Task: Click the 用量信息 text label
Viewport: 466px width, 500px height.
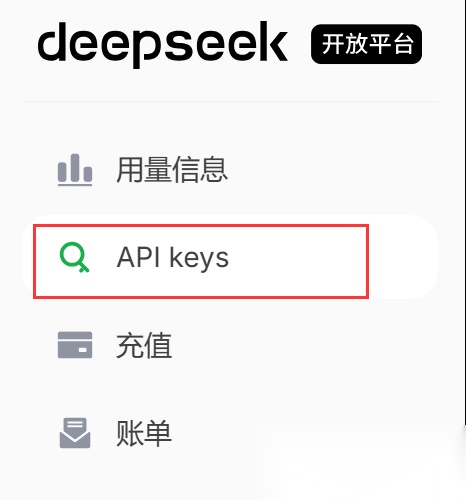Action: tap(172, 170)
